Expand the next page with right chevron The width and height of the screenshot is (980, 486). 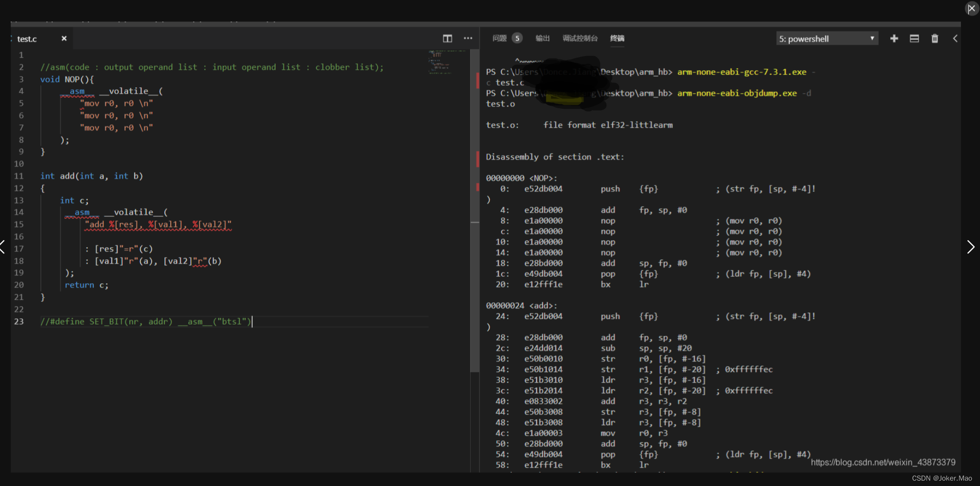tap(971, 247)
